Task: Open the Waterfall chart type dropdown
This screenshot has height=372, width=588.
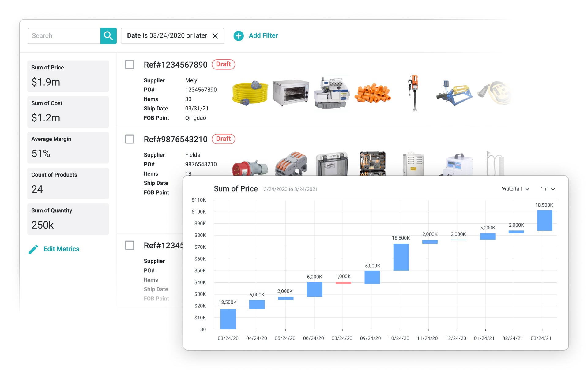Action: coord(515,189)
